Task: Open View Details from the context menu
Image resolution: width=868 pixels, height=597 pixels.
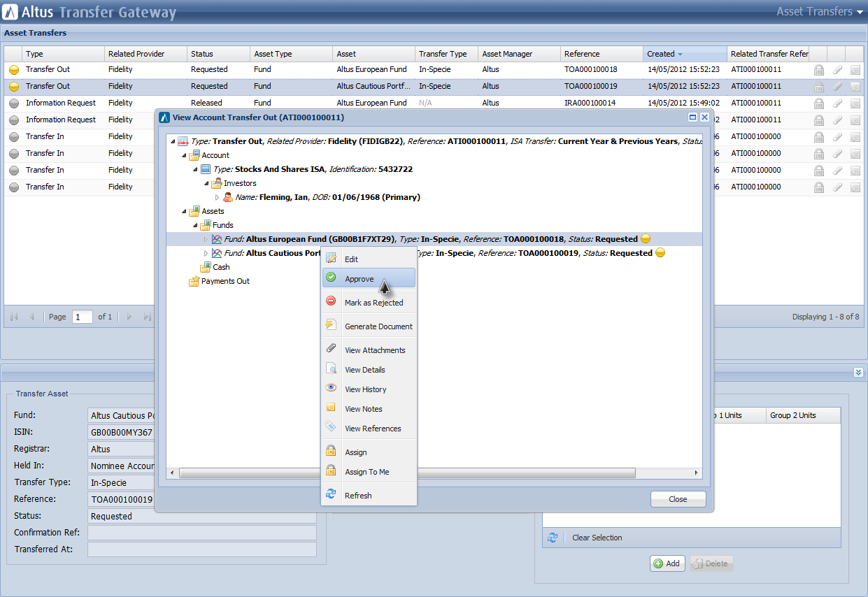Action: coord(369,370)
